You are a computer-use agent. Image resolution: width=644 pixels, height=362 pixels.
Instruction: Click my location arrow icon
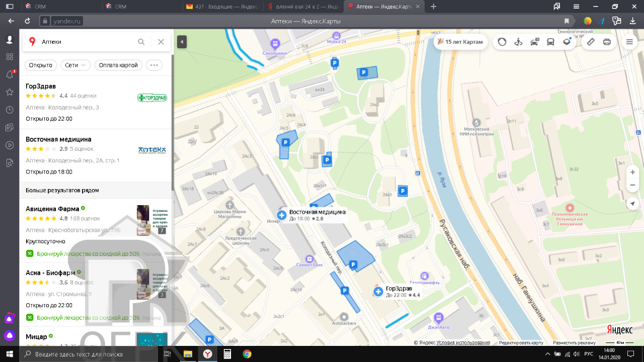[x=632, y=204]
